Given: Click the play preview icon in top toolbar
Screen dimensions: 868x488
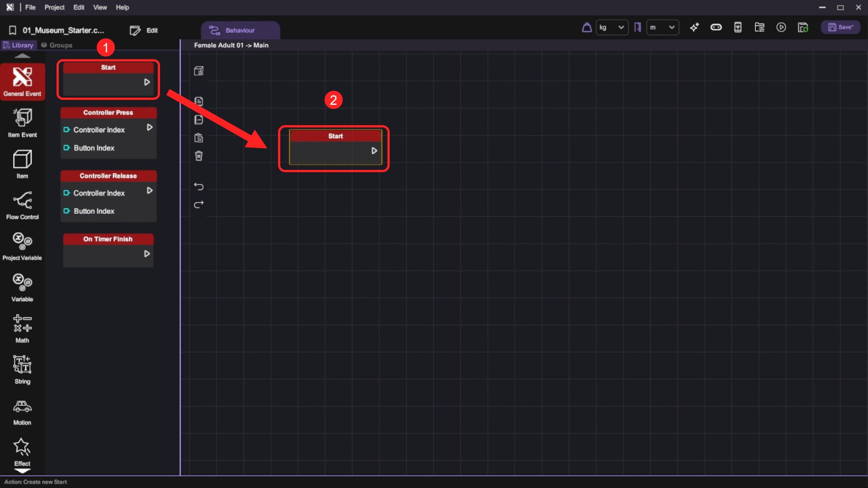Looking at the screenshot, I should coord(781,28).
